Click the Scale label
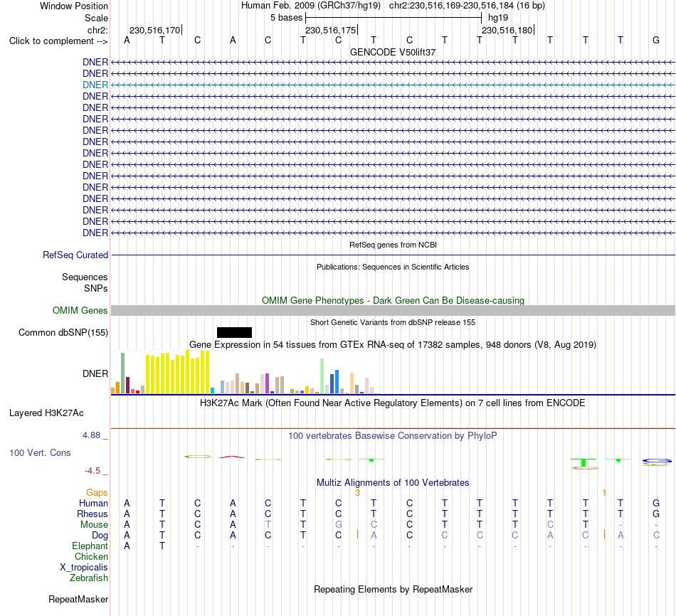 tap(96, 18)
